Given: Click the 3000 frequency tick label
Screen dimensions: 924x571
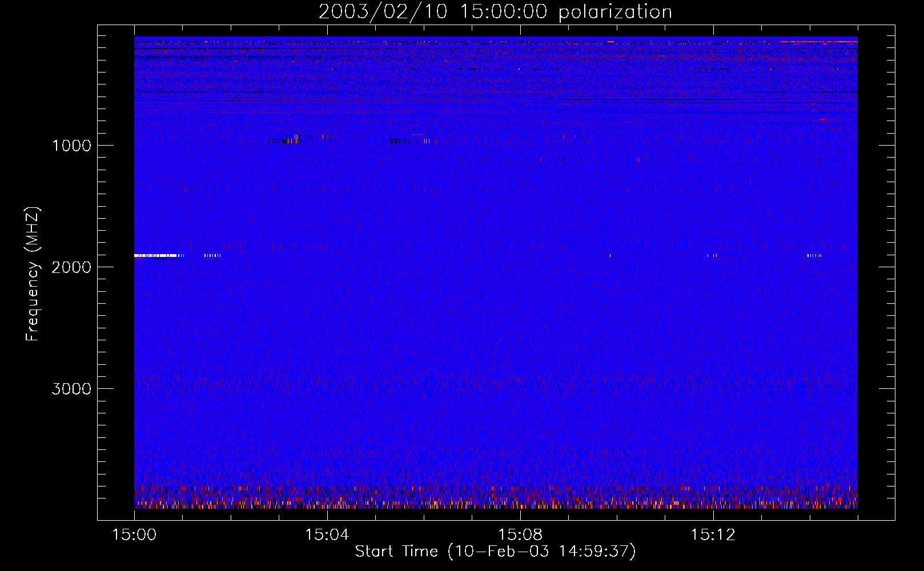Looking at the screenshot, I should 71,389.
